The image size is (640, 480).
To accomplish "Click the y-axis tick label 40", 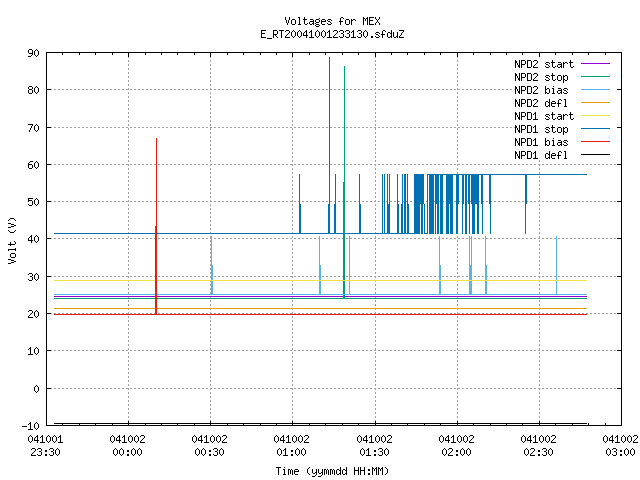I will (x=33, y=239).
